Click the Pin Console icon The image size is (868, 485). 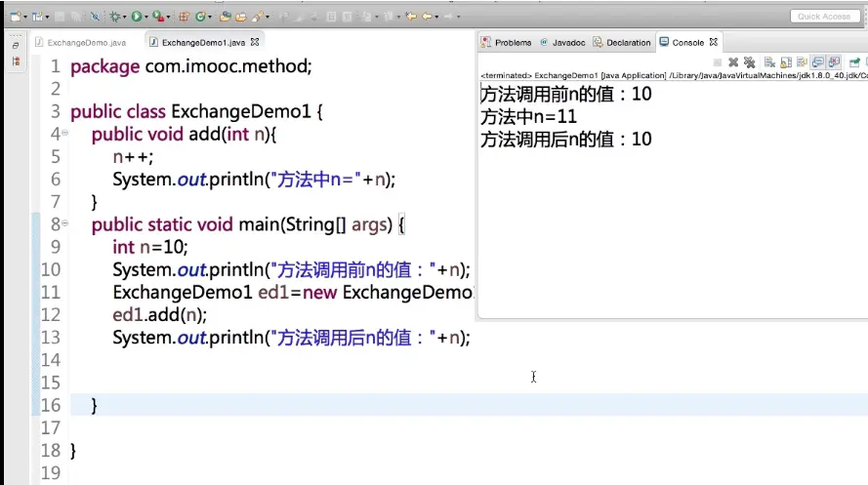point(854,62)
